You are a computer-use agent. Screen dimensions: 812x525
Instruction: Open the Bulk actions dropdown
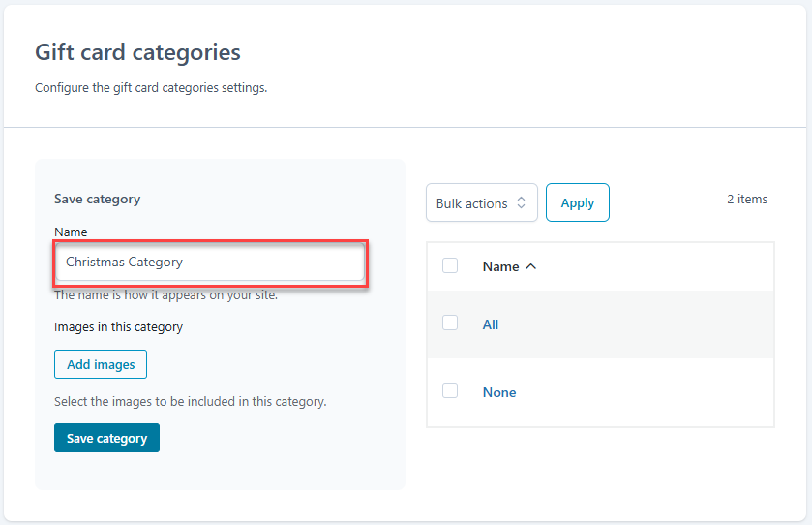pos(481,203)
